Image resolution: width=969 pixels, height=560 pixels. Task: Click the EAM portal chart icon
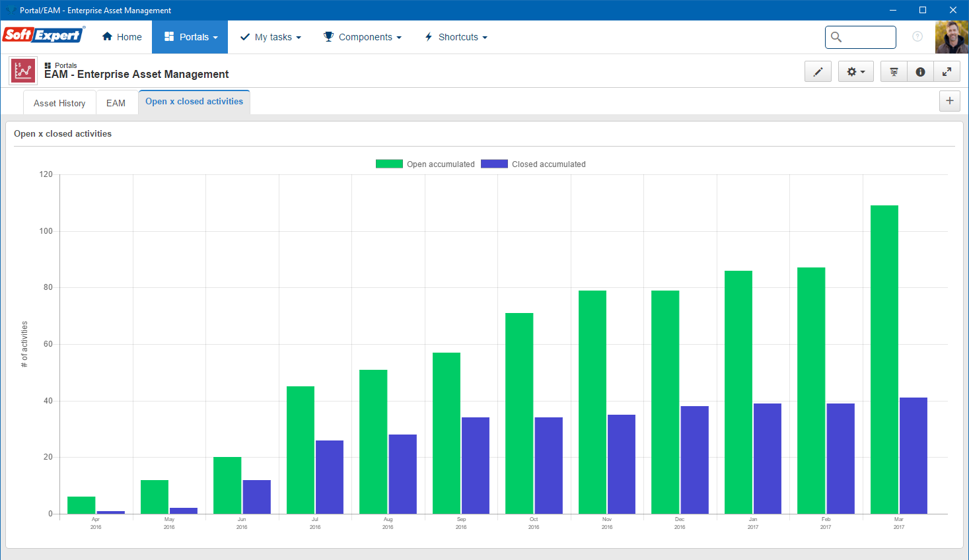pyautogui.click(x=23, y=71)
